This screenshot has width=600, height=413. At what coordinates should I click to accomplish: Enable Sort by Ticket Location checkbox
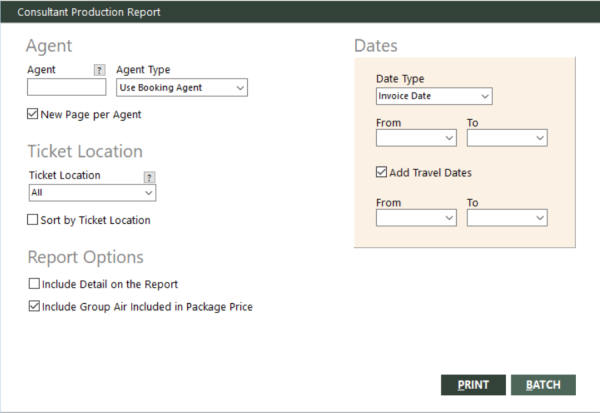click(33, 220)
